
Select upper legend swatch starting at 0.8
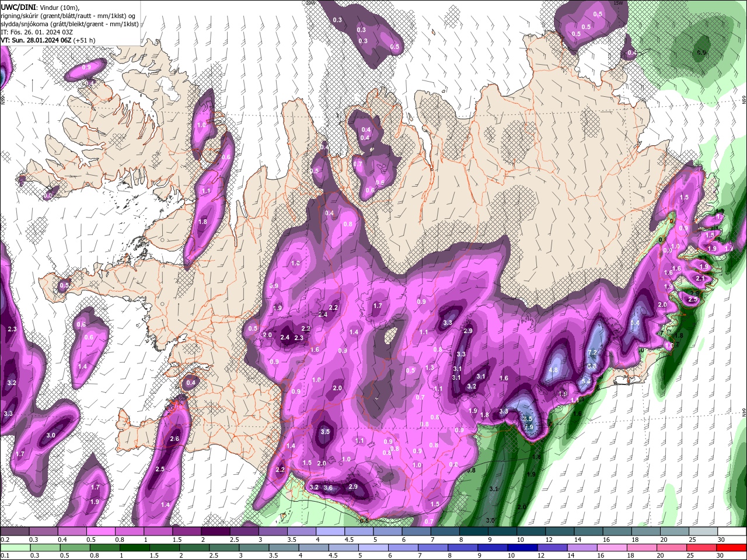pyautogui.click(x=130, y=531)
